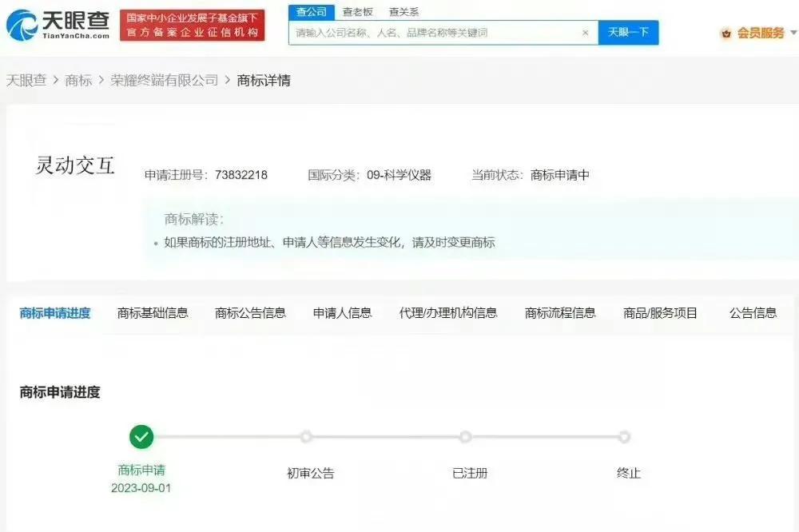Select the 查老板 search tab
Screen dimensions: 799x532
pos(358,12)
